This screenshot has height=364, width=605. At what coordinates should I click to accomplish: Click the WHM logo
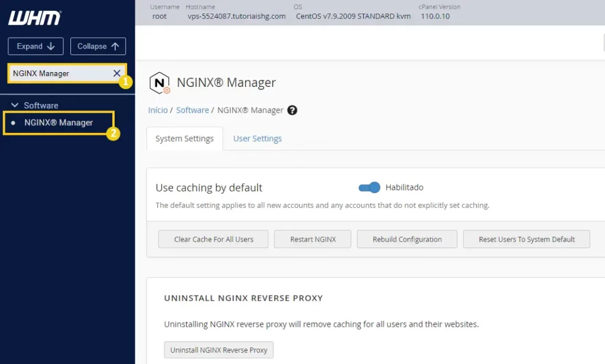35,18
